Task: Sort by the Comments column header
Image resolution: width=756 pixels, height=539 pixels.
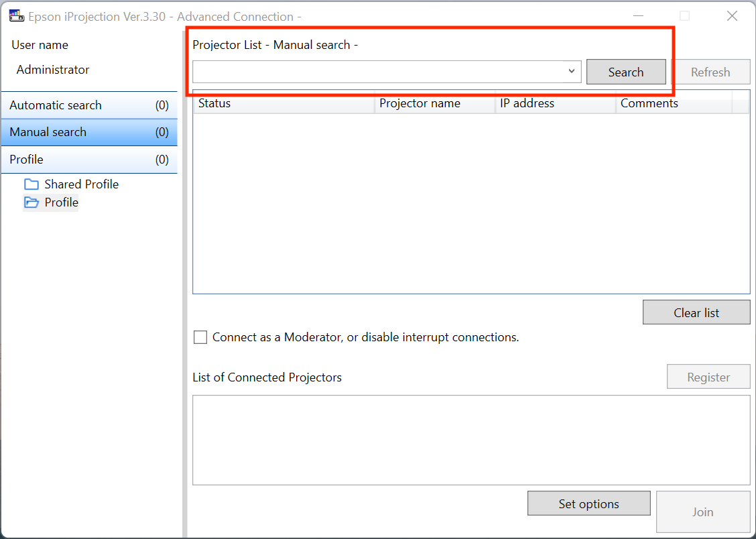Action: pyautogui.click(x=674, y=103)
